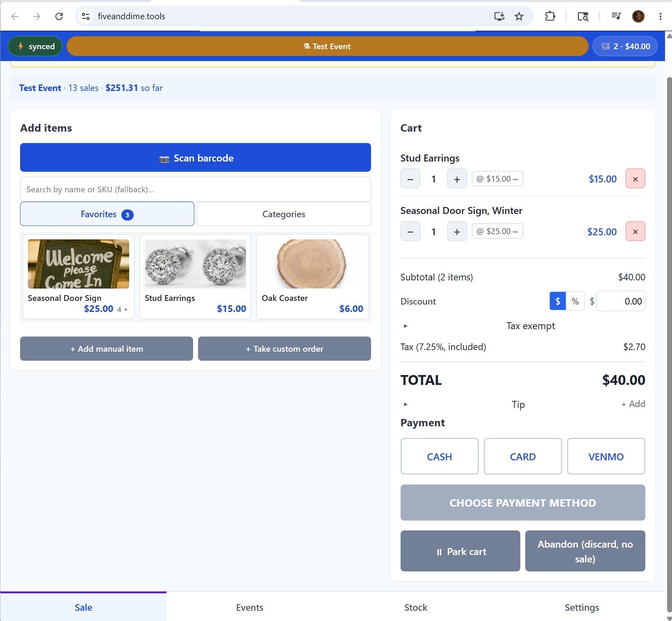Switch to Categories tab
Viewport: 672px width, 621px height.
click(284, 214)
